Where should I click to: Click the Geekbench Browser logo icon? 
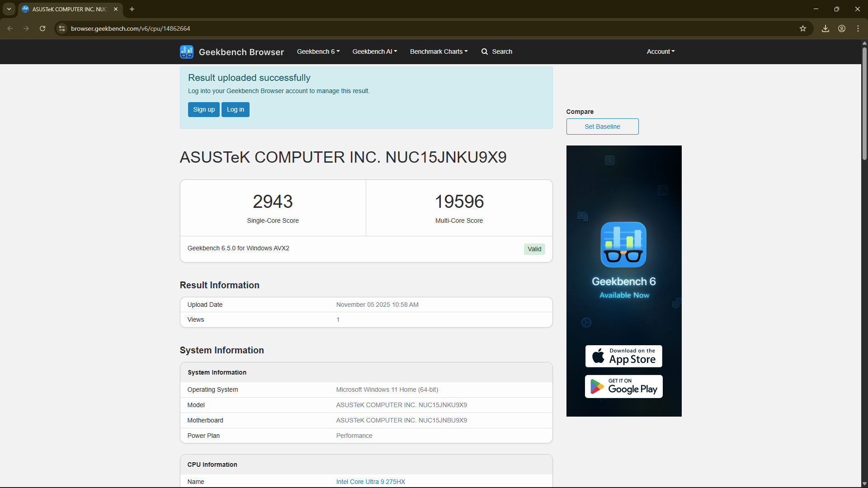coord(186,52)
